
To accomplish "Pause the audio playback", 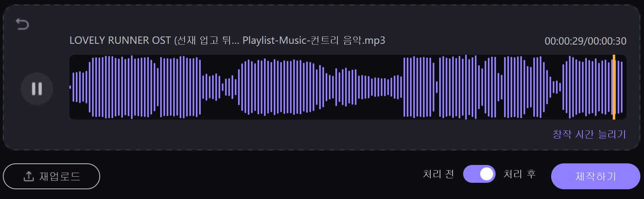I will pos(37,89).
